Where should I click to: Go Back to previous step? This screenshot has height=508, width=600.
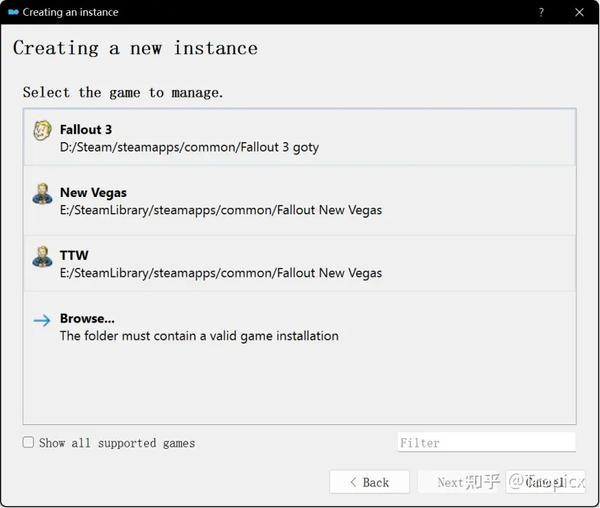[x=369, y=482]
